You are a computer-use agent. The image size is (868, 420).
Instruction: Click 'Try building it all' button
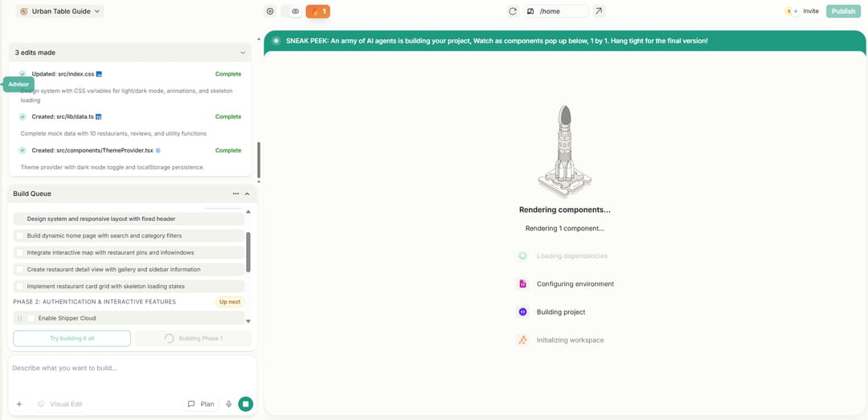click(72, 338)
